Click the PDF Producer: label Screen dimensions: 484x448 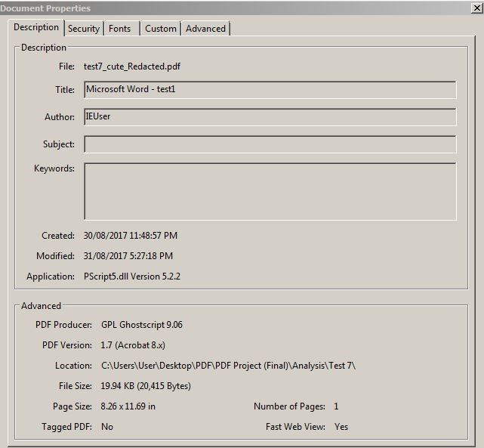tap(63, 325)
